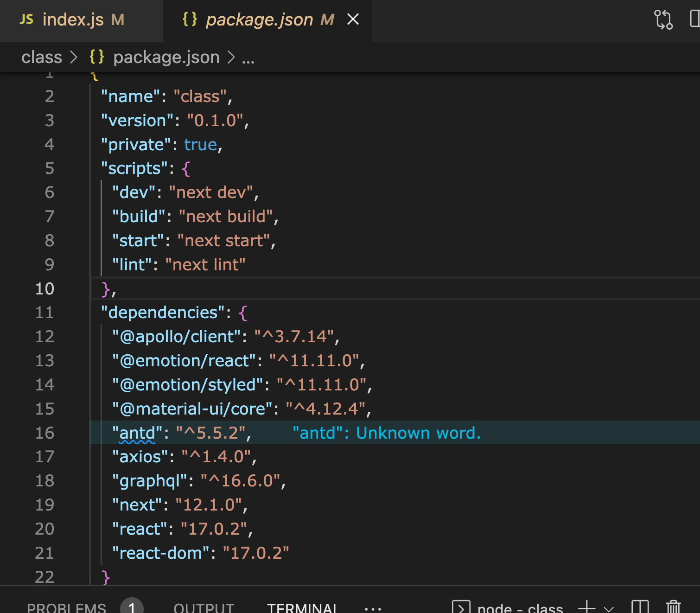
Task: Click the problems count badge
Action: [x=132, y=607]
